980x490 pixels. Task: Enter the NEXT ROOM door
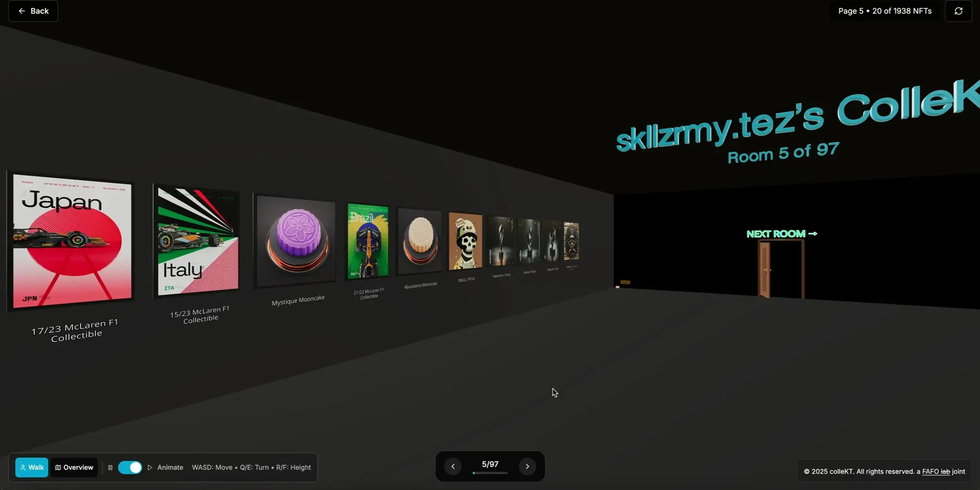781,269
